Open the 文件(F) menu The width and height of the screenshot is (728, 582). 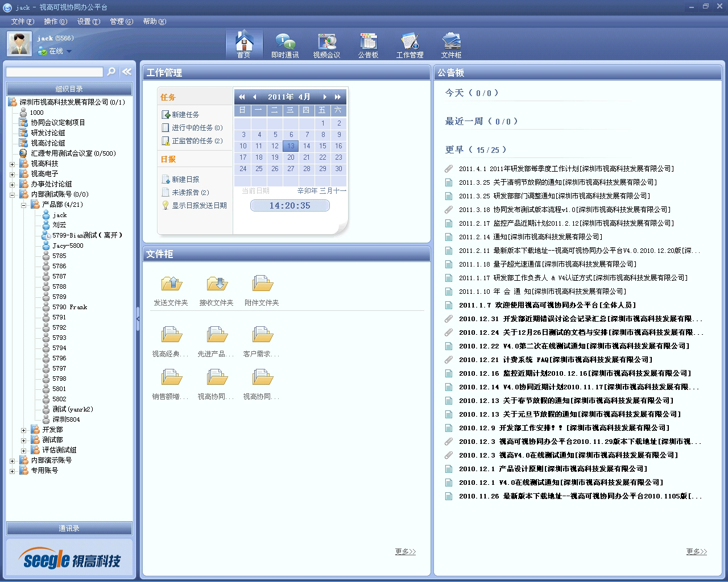click(x=22, y=22)
